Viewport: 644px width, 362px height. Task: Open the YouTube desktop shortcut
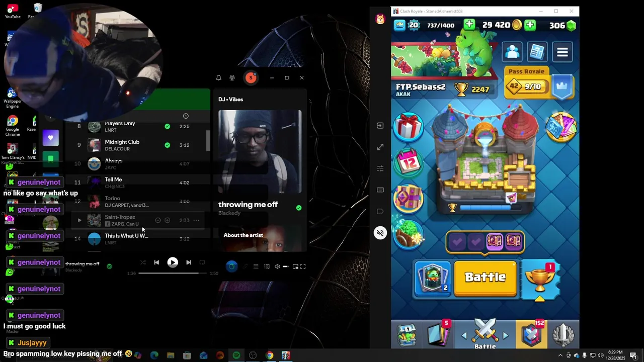coord(13,11)
